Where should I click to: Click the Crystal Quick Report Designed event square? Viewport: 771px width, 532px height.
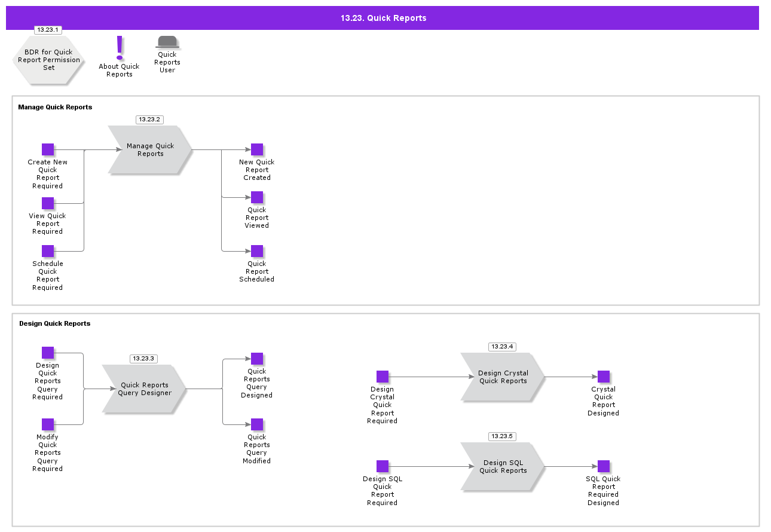click(604, 377)
